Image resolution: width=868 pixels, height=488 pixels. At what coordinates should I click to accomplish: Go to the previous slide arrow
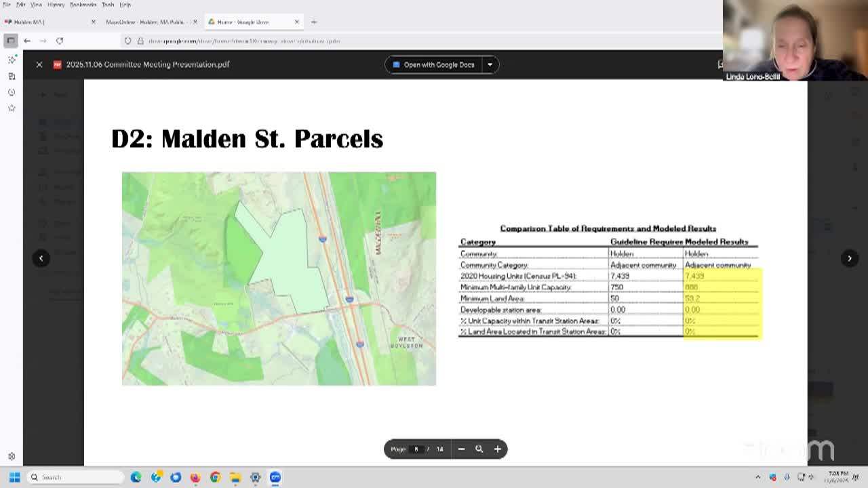pos(41,258)
